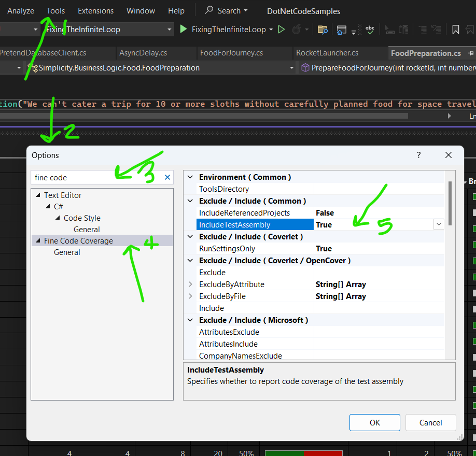Close the Options dialog
The width and height of the screenshot is (476, 456).
448,155
